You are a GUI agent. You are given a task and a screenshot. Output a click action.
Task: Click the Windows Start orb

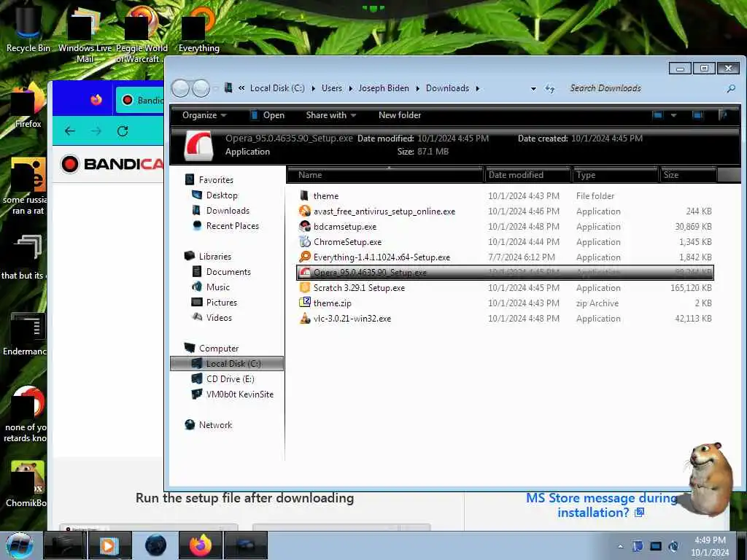click(x=20, y=545)
